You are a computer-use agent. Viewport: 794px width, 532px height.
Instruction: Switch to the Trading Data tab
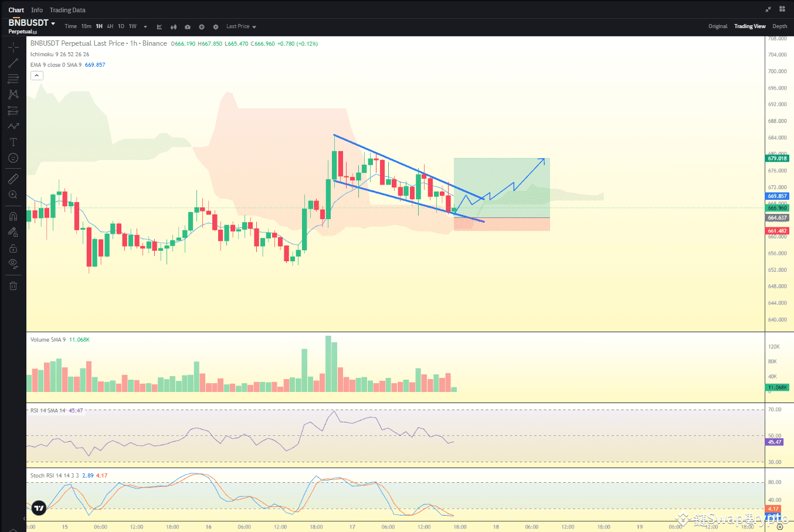[67, 9]
